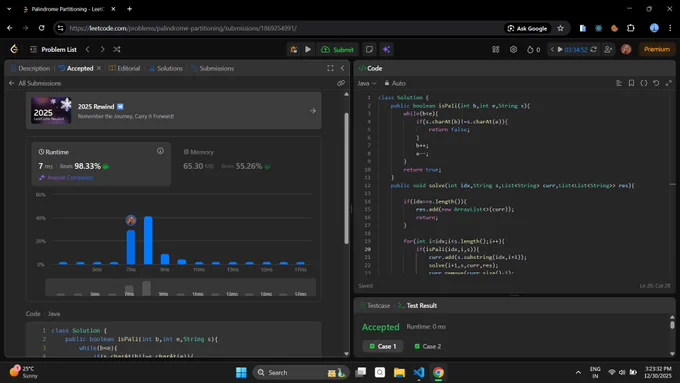This screenshot has height=383, width=680.
Task: Click the 7ms runtime distribution bar
Action: coord(131,247)
